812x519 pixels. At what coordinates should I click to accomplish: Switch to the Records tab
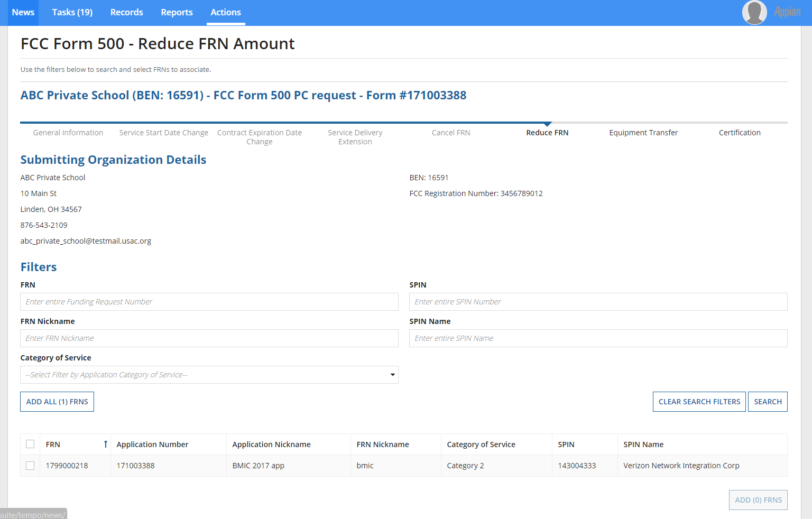[x=126, y=12]
